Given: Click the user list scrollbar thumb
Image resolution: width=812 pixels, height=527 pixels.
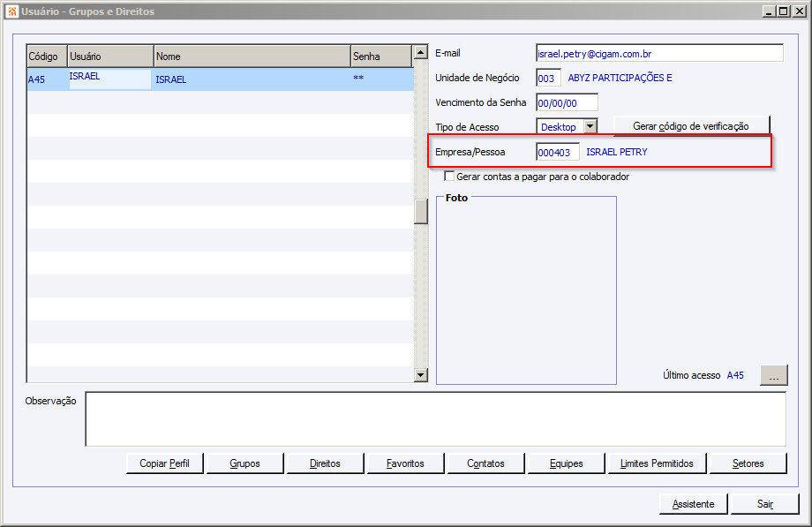Looking at the screenshot, I should tap(420, 212).
